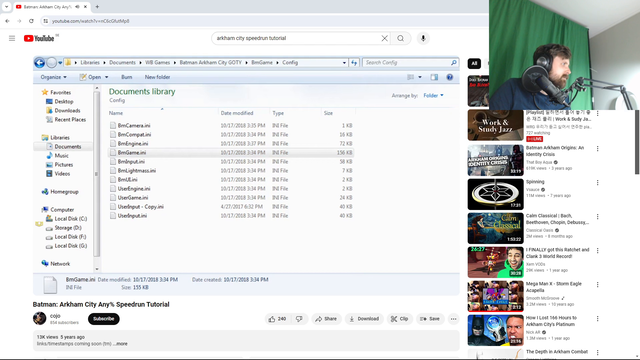Image resolution: width=640 pixels, height=360 pixels.
Task: Like the video with thumbs up
Action: pos(277,319)
